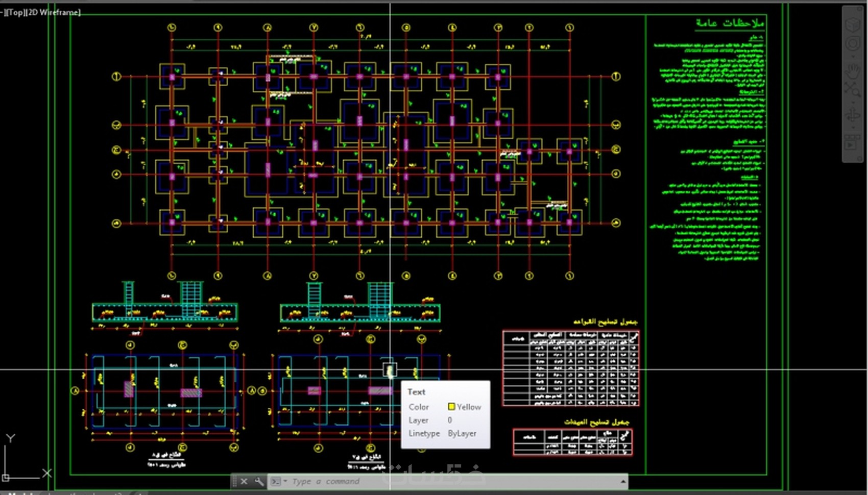This screenshot has width=868, height=495.
Task: Expand the Orbit options arrow
Action: (x=853, y=128)
